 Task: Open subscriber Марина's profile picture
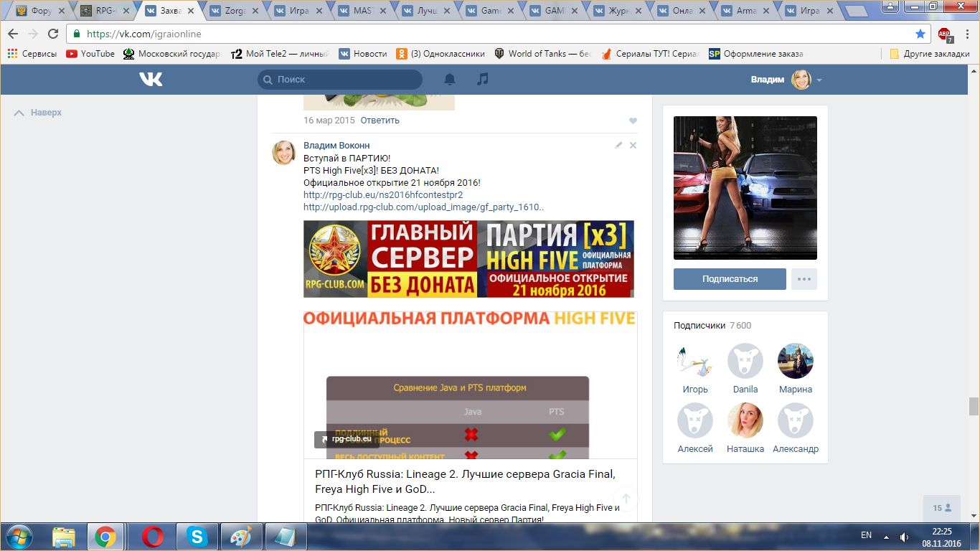796,361
